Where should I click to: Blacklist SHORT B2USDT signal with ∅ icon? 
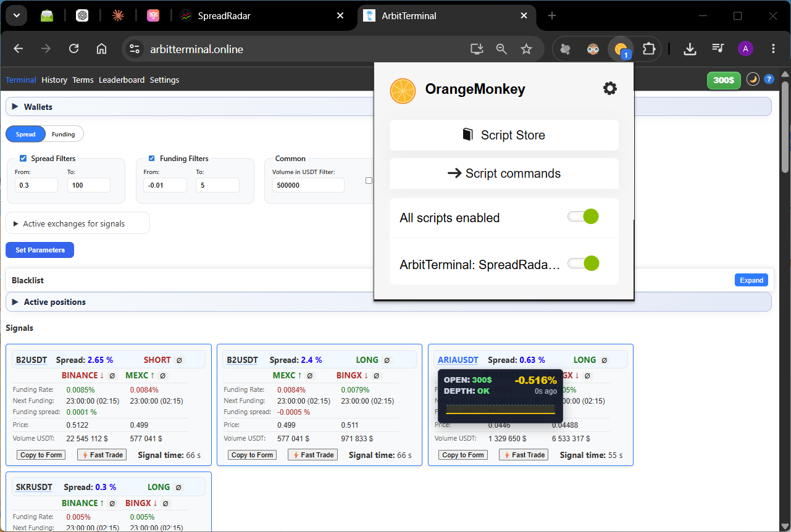pos(179,360)
